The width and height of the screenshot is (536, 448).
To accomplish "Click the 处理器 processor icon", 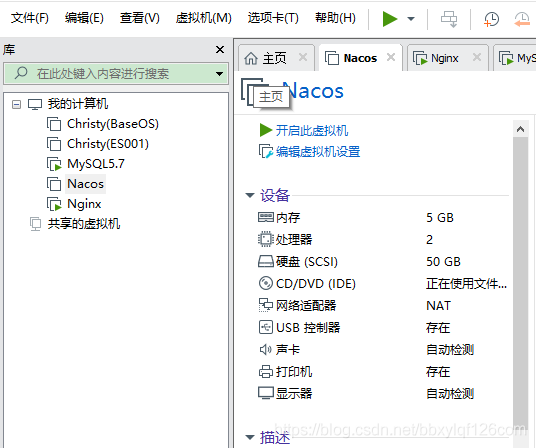I will [x=266, y=239].
